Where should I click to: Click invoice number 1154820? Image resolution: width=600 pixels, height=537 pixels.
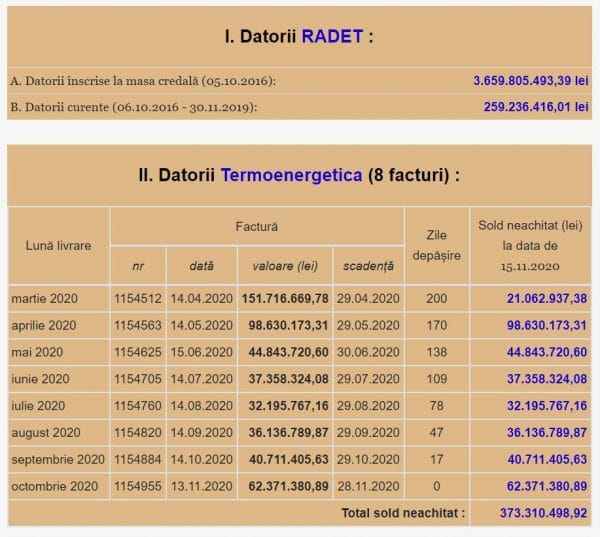[138, 433]
